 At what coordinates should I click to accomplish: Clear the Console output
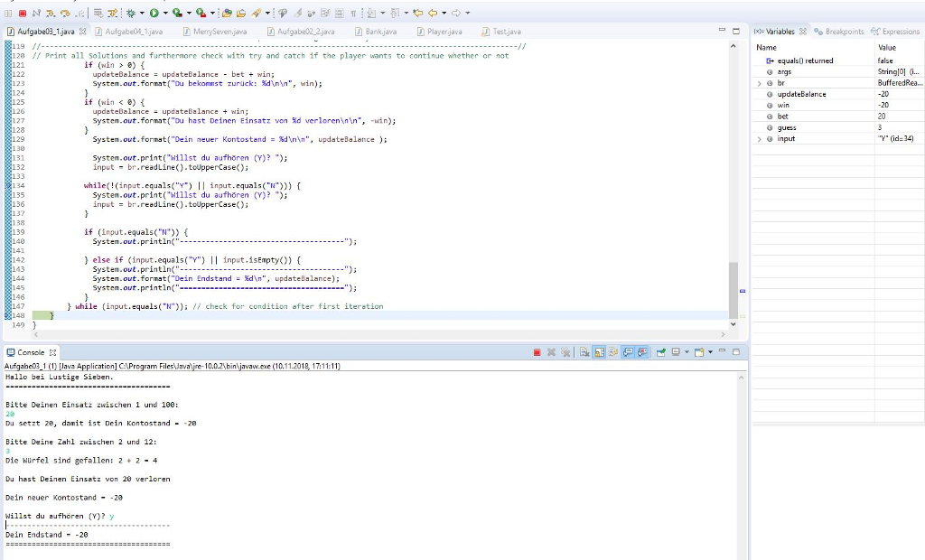tap(585, 352)
